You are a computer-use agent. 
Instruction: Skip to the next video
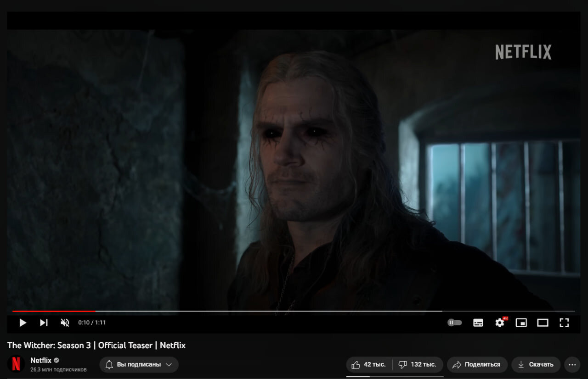[44, 323]
